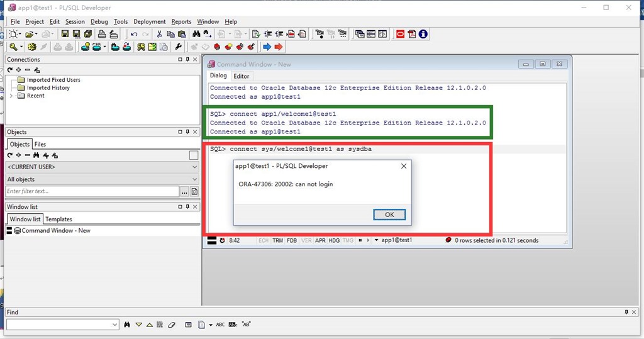Image resolution: width=644 pixels, height=339 pixels.
Task: Select Command Window - New in Window list
Action: [x=56, y=231]
